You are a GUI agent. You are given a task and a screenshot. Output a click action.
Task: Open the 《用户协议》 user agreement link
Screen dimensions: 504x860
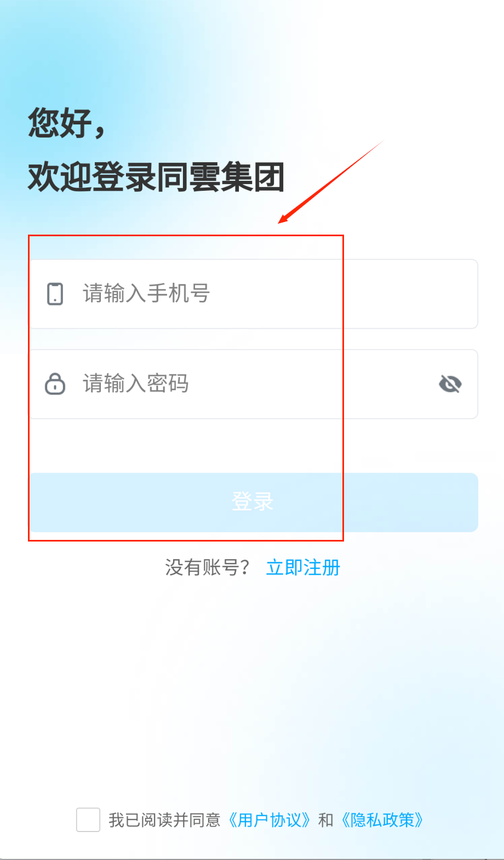[x=269, y=820]
